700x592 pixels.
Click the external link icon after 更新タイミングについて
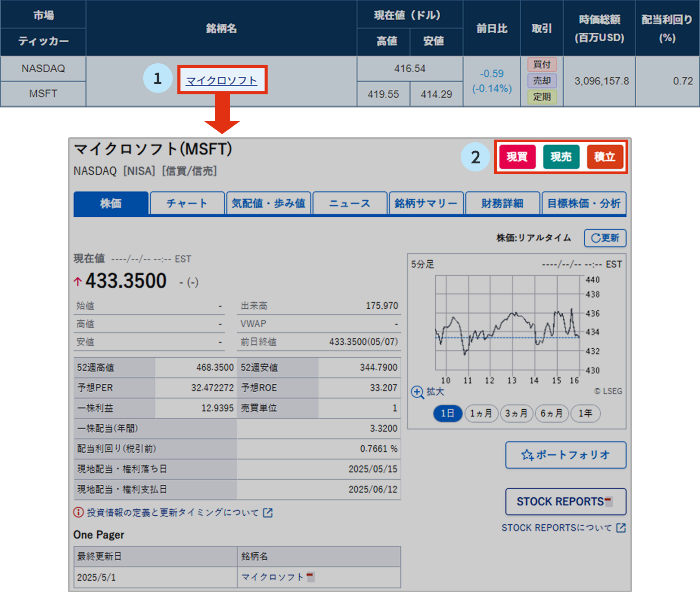pos(268,513)
